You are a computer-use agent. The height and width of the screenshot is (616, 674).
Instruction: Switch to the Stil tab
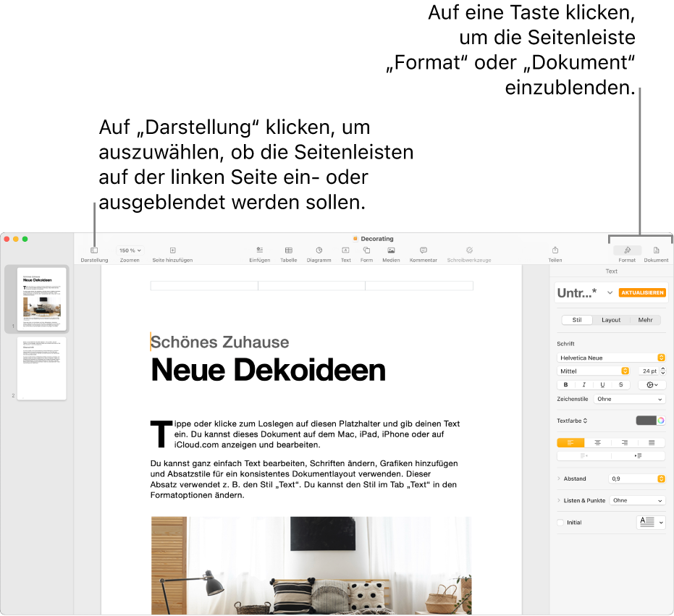point(577,320)
